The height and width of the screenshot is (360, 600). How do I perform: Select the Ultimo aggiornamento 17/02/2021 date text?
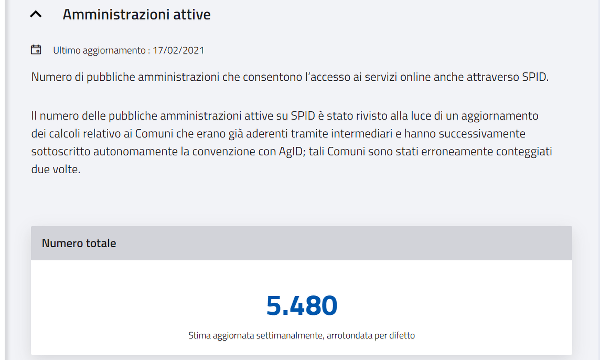coord(129,50)
